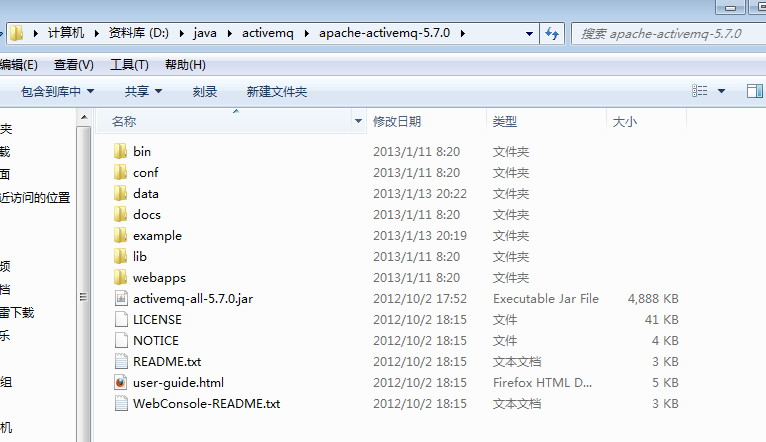Open the 帮助(H) menu
Screen dimensions: 766x442
[x=185, y=65]
